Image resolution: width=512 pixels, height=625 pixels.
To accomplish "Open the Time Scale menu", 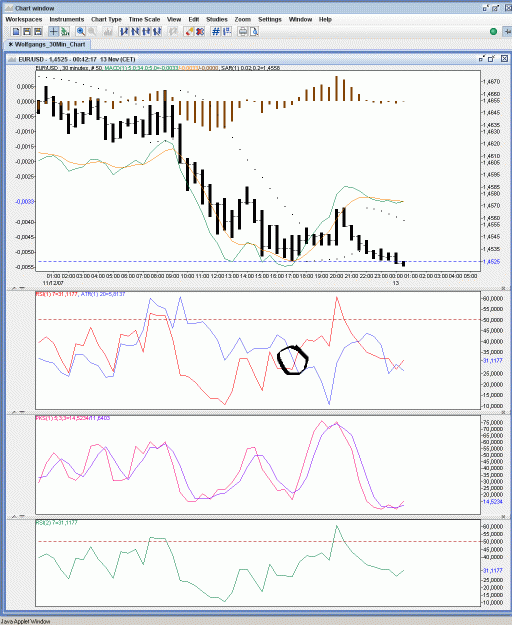I will tap(144, 19).
